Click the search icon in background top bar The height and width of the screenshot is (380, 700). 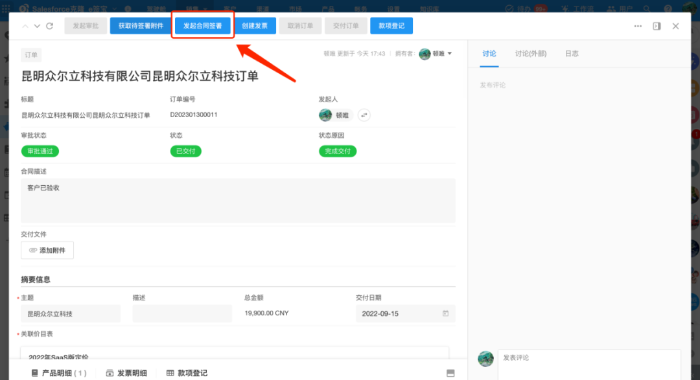click(x=647, y=8)
